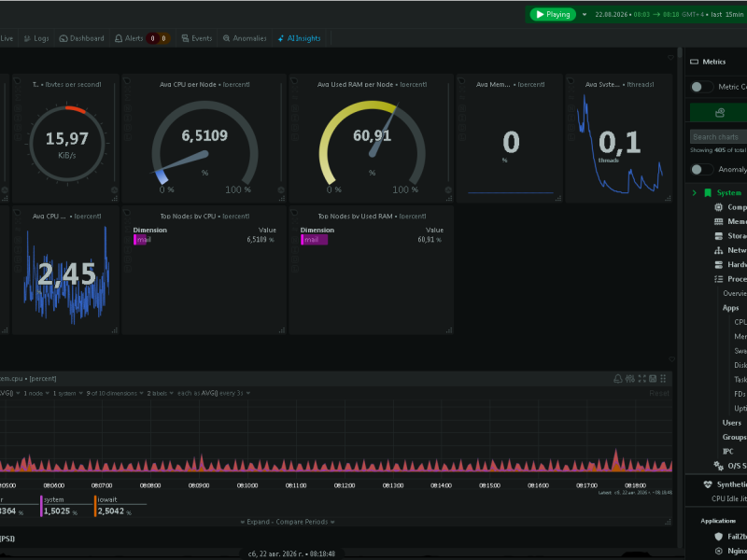Click the fullscreen icon on system.cpu chart
Image resolution: width=747 pixels, height=560 pixels.
[641, 379]
